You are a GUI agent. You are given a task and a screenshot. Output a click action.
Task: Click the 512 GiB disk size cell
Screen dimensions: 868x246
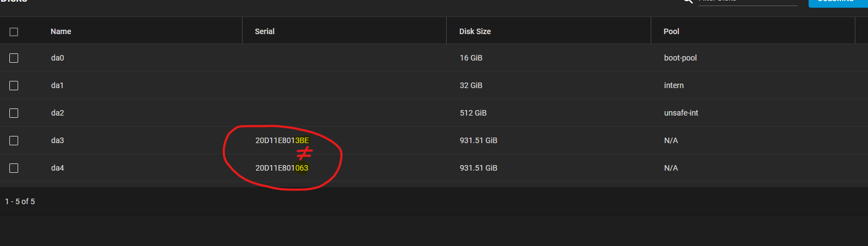[473, 113]
